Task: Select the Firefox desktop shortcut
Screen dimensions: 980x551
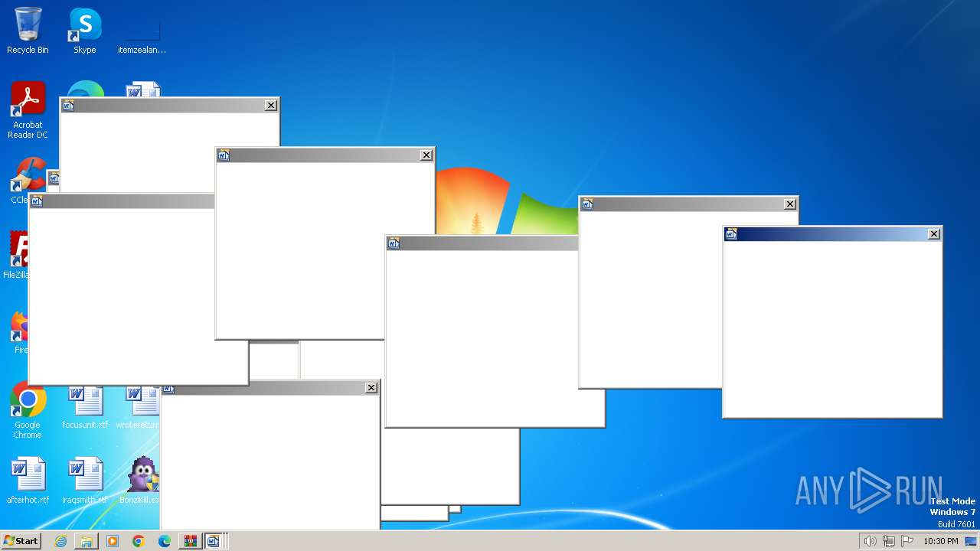Action: coord(20,331)
